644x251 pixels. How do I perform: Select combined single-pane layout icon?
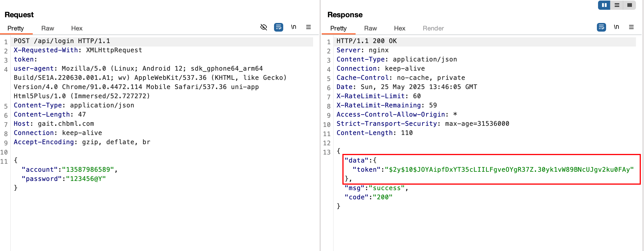[x=629, y=5]
